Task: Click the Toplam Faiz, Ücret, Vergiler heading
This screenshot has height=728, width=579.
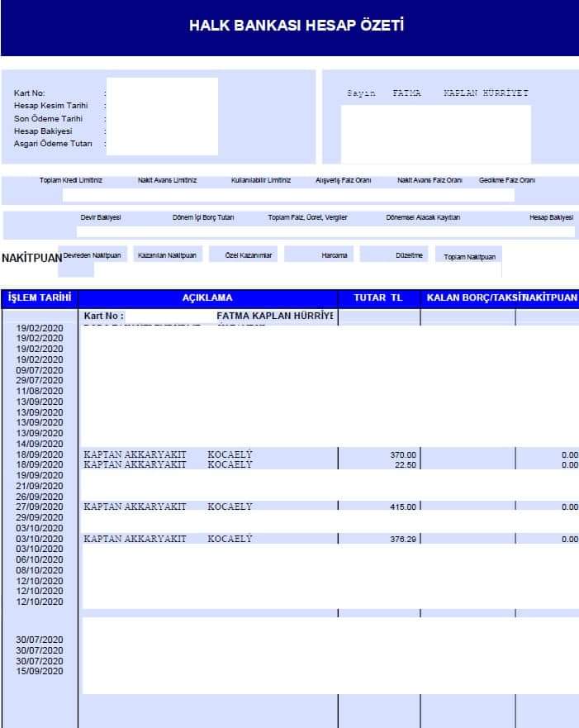Action: (307, 217)
